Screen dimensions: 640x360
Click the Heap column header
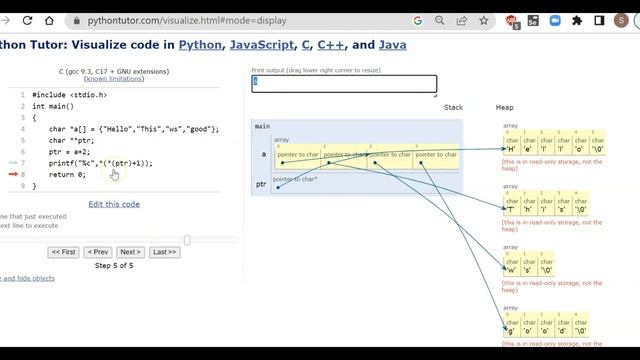[504, 107]
